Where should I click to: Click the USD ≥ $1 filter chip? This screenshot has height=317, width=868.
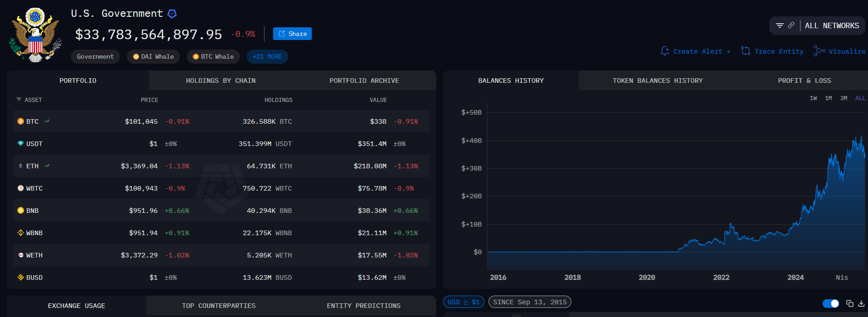pos(463,302)
